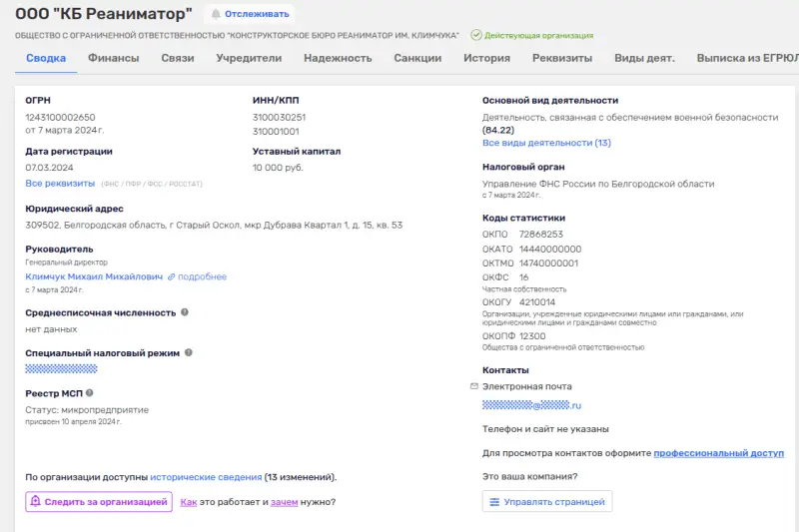Click the Статус: микропредприятие text
Image resolution: width=799 pixels, height=532 pixels.
point(87,410)
